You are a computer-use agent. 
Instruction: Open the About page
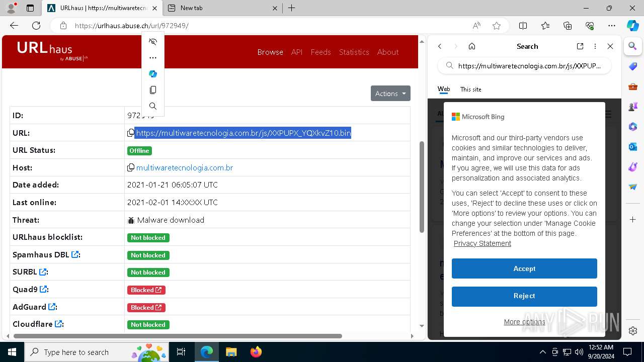click(388, 52)
